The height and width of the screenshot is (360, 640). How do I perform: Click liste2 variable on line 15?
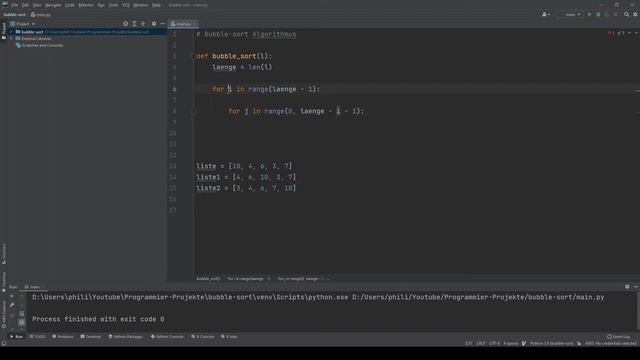[x=208, y=188]
